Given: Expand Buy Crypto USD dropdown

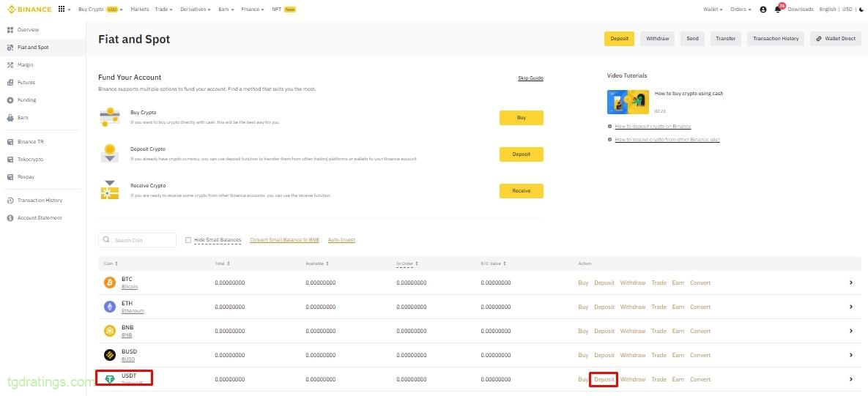Looking at the screenshot, I should 100,10.
